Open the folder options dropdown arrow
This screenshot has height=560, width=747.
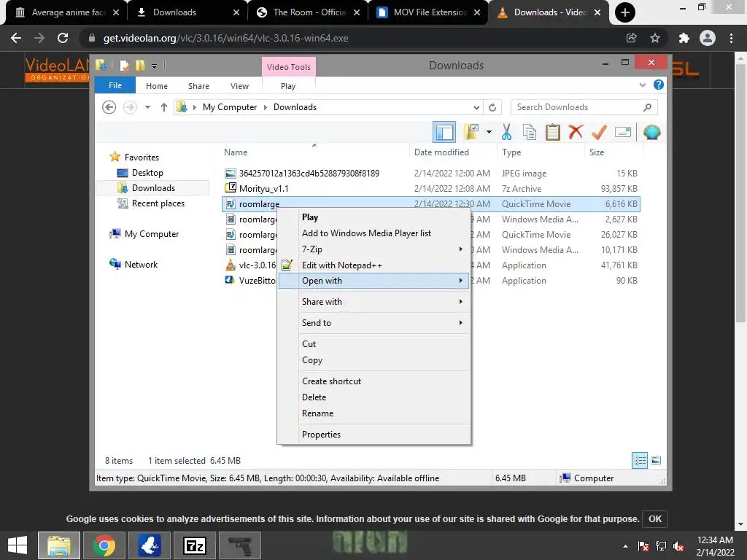pyautogui.click(x=489, y=132)
